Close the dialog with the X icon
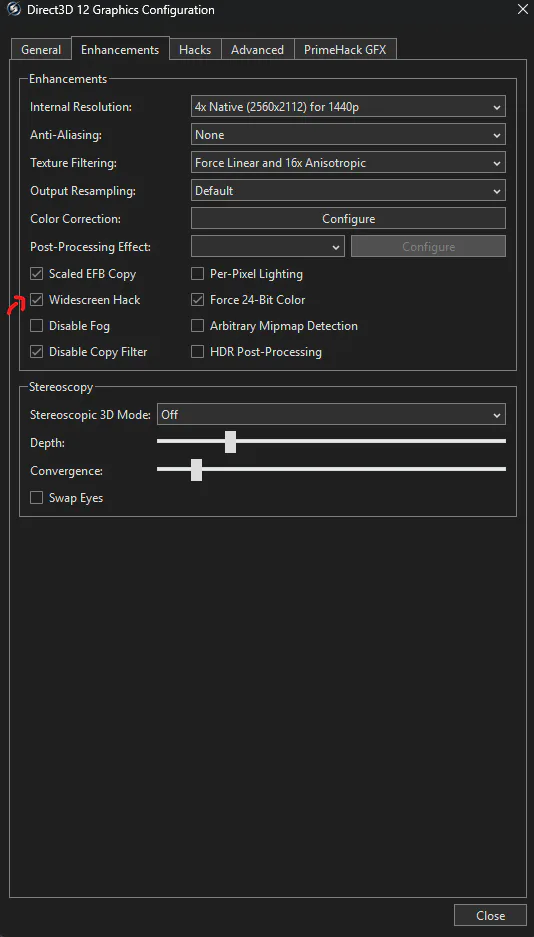Screen dimensions: 534x937 click(520, 8)
